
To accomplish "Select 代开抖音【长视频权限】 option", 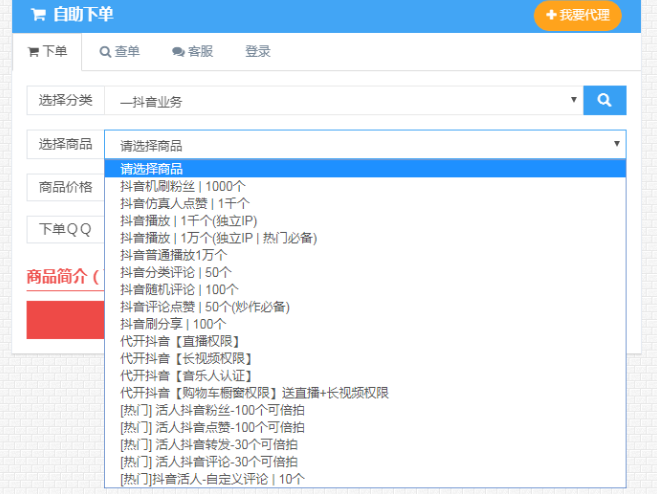I will pyautogui.click(x=365, y=358).
